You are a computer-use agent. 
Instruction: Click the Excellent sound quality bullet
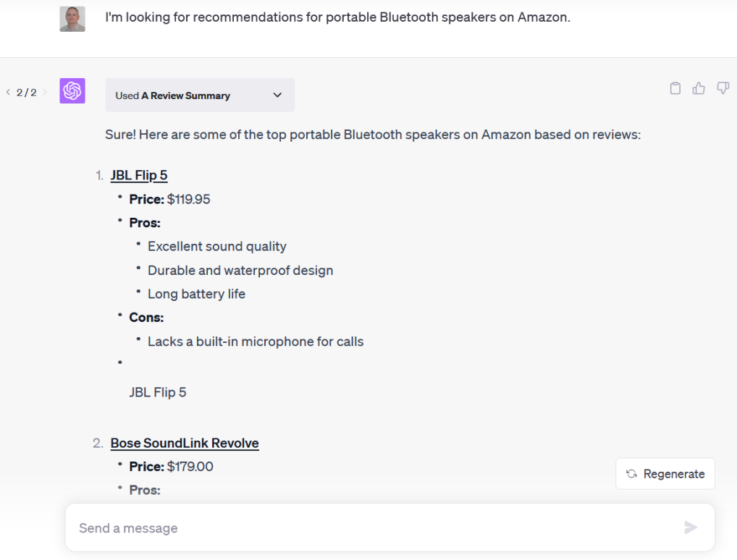[x=217, y=247]
